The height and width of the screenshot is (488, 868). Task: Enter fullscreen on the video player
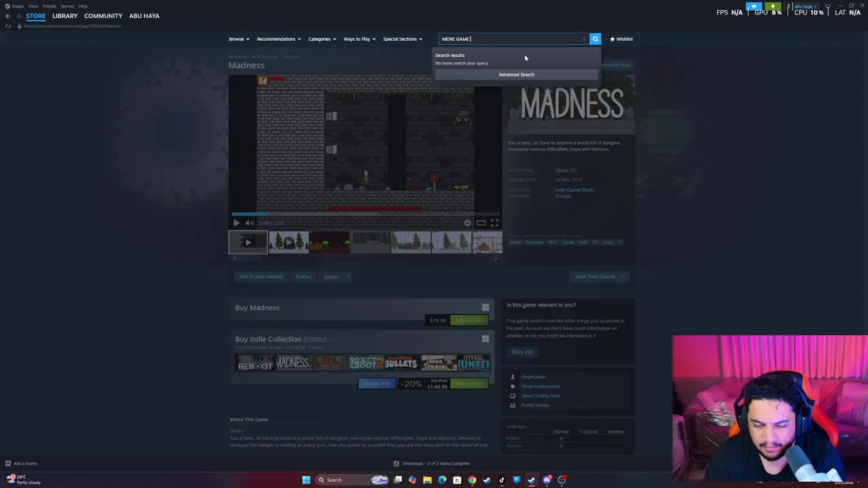point(494,223)
